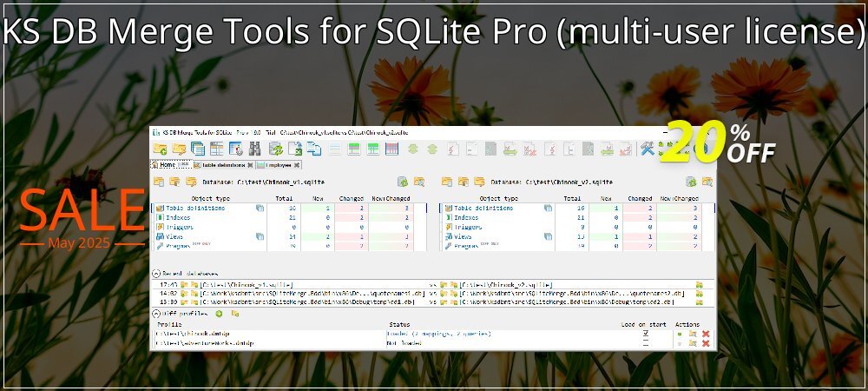Delete the adventureworks diff profile with red X
The height and width of the screenshot is (391, 868).
pos(706,343)
